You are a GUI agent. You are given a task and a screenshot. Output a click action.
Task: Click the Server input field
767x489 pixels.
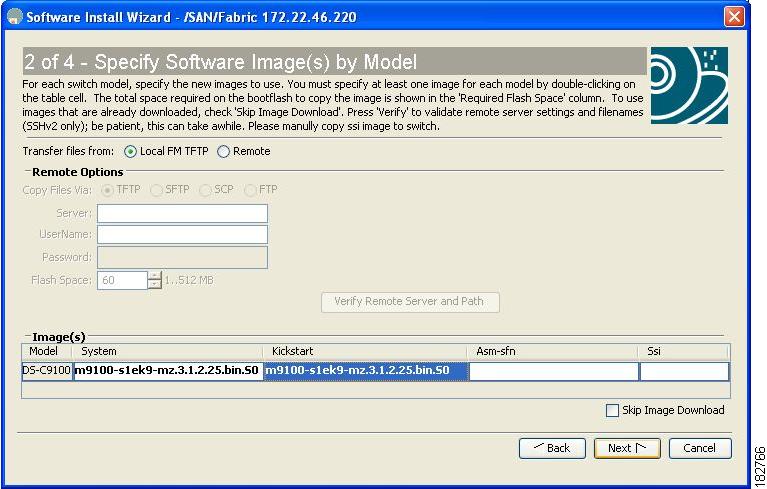click(182, 214)
